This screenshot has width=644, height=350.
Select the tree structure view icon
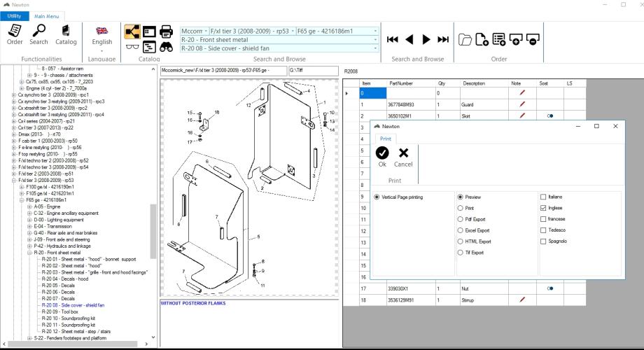tap(132, 31)
